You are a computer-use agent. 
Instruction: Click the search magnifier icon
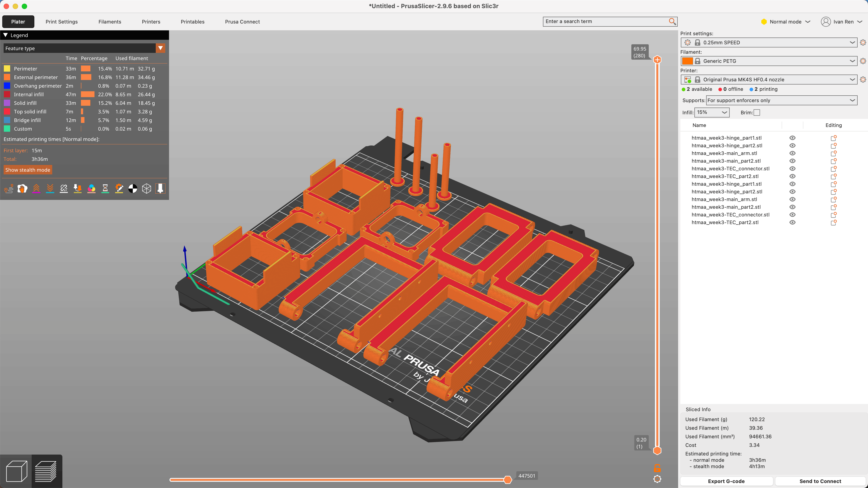pyautogui.click(x=672, y=21)
